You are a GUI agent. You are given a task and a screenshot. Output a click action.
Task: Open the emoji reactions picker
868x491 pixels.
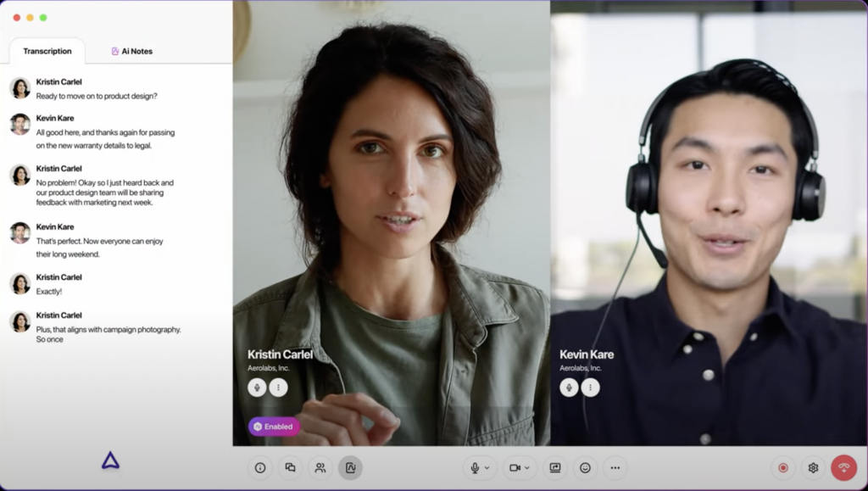point(586,467)
